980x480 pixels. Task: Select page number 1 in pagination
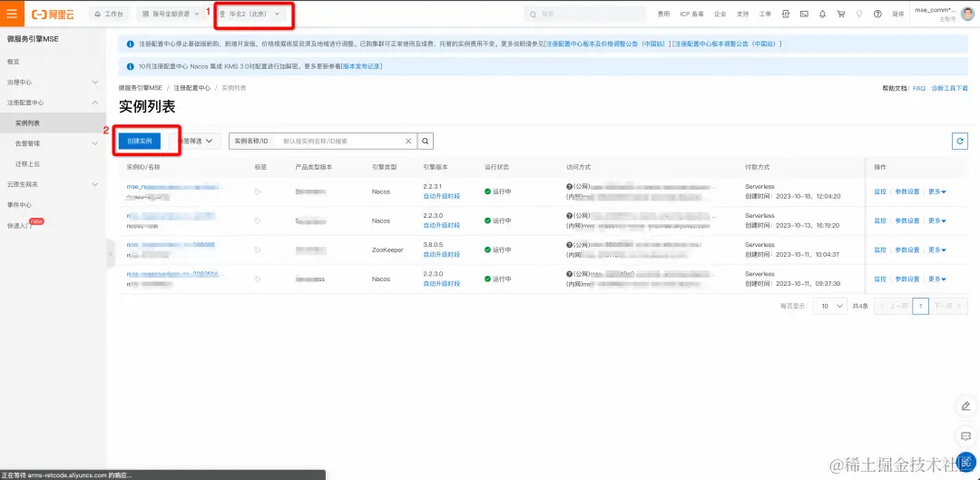tap(920, 307)
